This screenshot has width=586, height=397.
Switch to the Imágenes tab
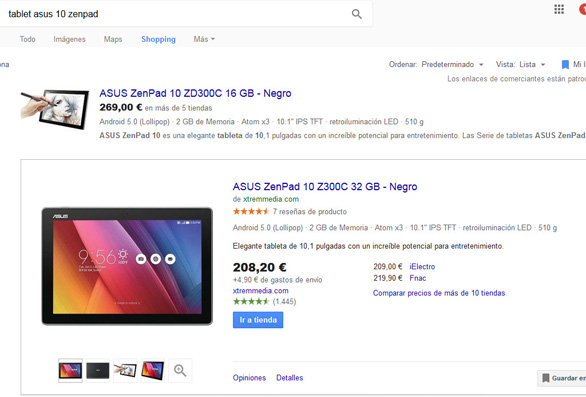[x=70, y=39]
